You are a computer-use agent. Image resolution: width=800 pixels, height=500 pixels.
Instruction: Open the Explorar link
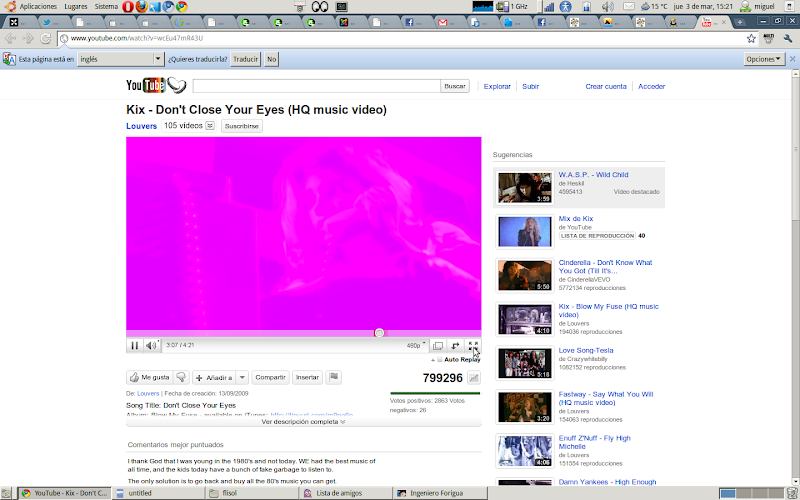497,87
